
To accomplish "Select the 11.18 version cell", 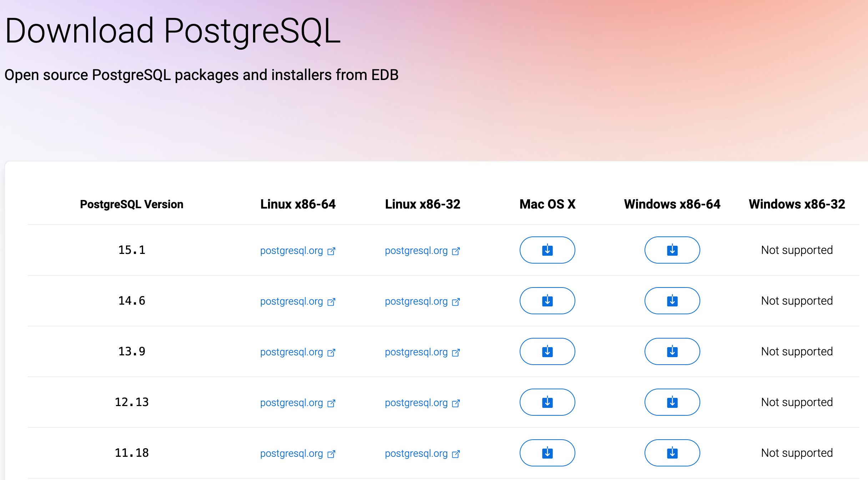I will (132, 453).
